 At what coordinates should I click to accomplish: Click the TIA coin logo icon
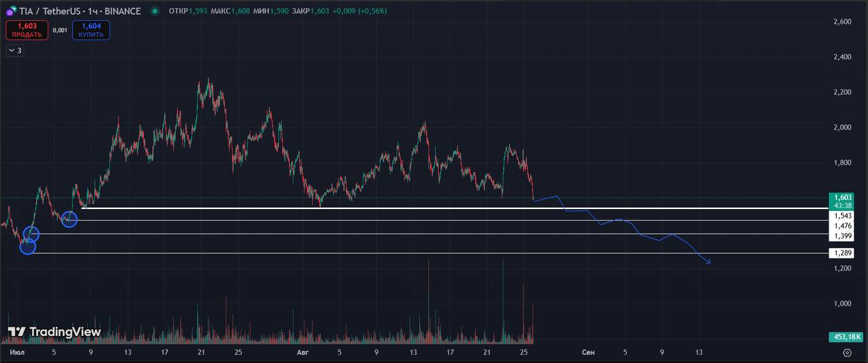[10, 12]
